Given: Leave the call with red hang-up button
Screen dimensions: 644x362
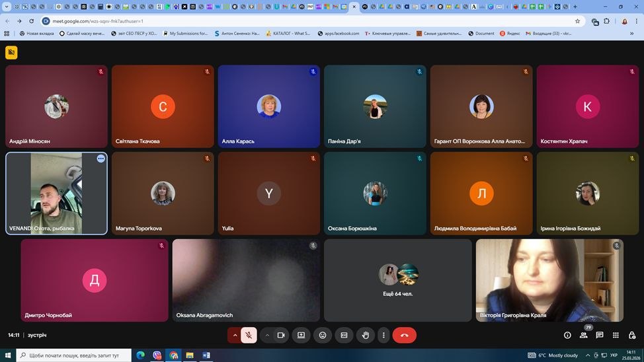Looking at the screenshot, I should [x=404, y=335].
